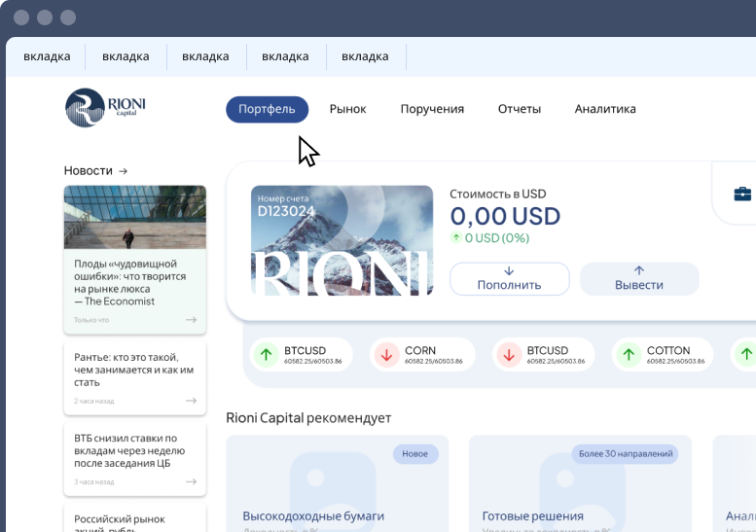Viewport: 756px width, 532px height.
Task: Open the Высокодоходные бумаги card
Action: pos(338,483)
